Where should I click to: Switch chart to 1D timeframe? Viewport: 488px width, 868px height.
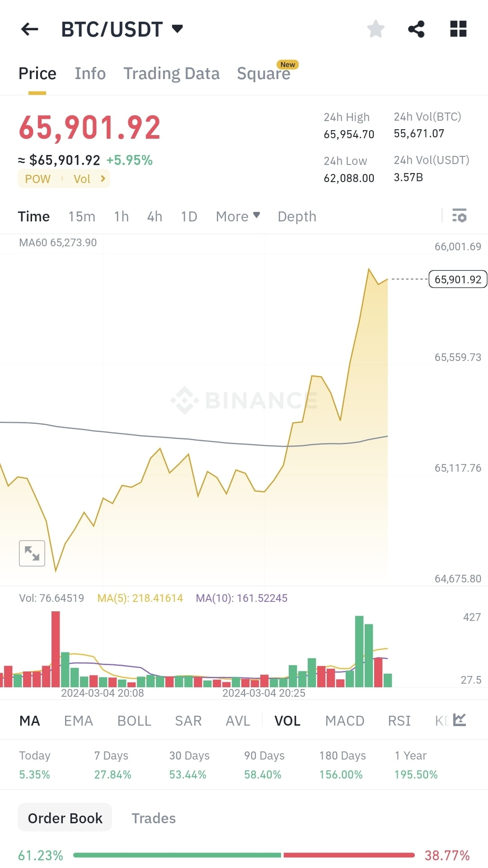tap(188, 216)
